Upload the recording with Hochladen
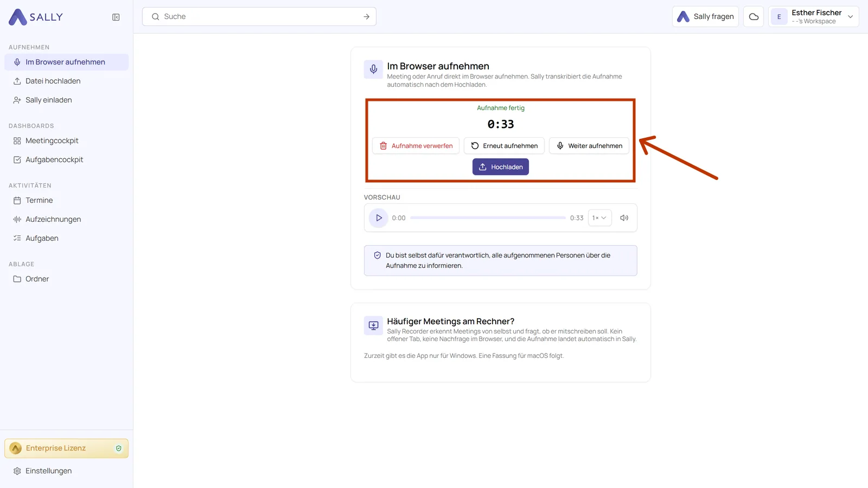The image size is (868, 488). (x=501, y=167)
